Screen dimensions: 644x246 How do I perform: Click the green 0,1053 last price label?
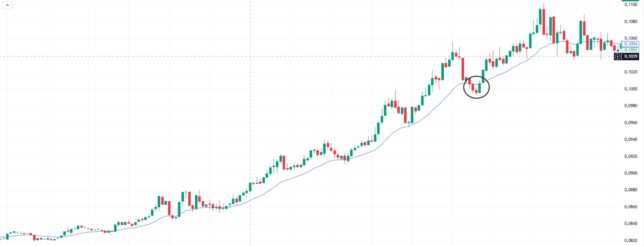[x=631, y=50]
